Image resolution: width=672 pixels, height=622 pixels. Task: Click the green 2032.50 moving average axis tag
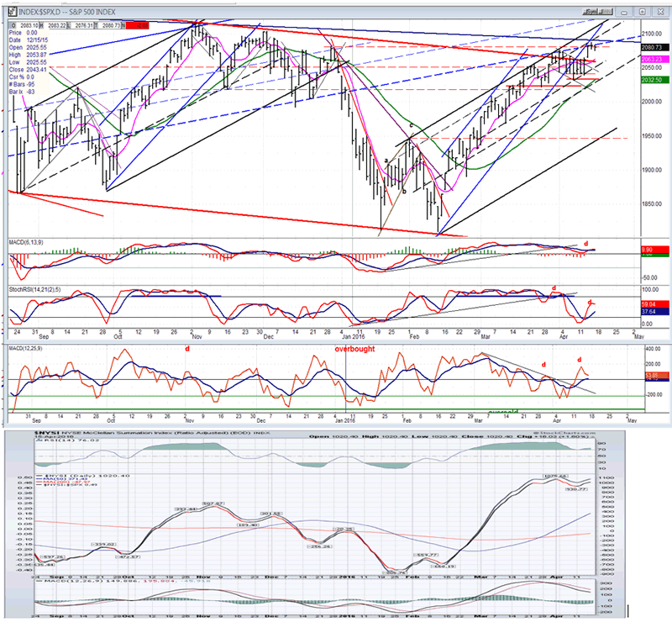[x=654, y=80]
